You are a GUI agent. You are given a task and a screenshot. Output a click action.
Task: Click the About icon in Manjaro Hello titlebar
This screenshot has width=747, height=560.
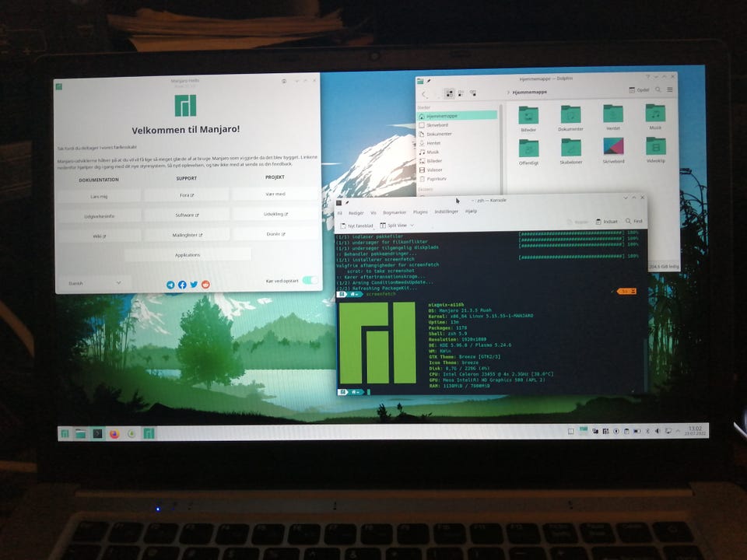284,81
